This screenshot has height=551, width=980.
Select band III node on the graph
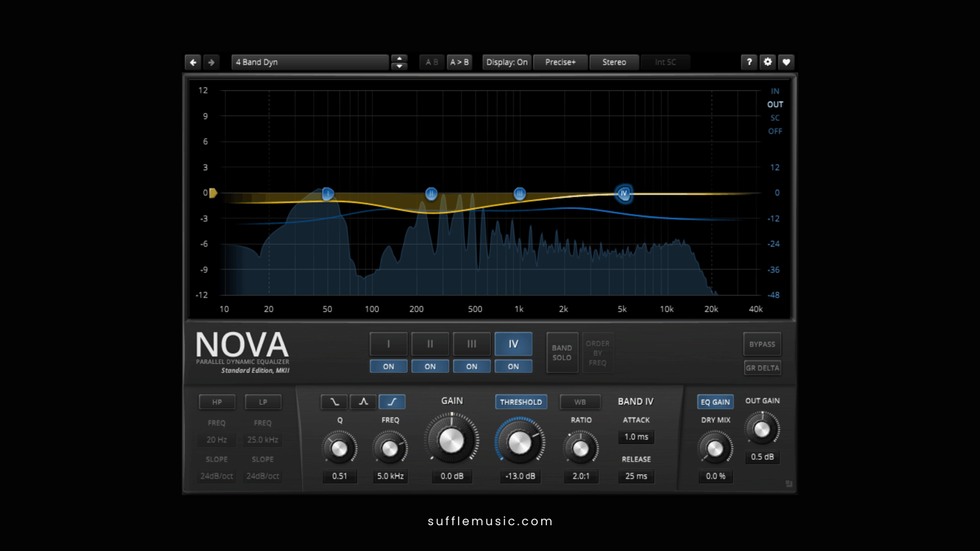pos(520,193)
